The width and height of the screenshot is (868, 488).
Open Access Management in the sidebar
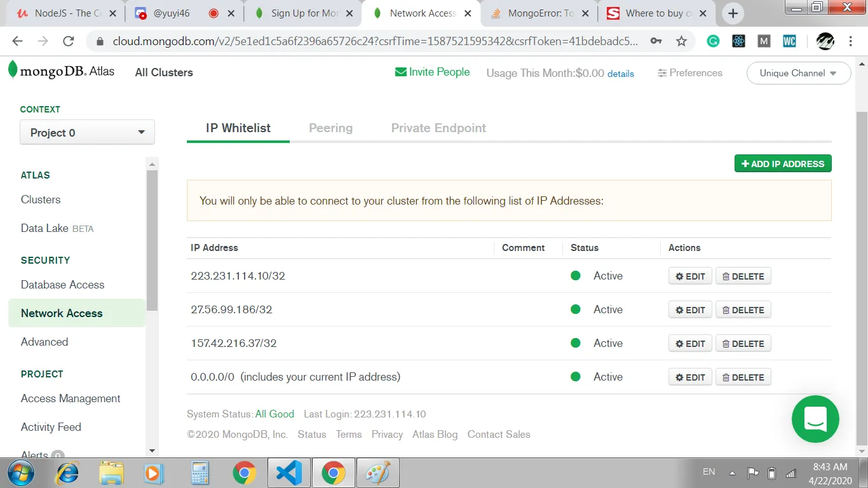click(x=71, y=398)
